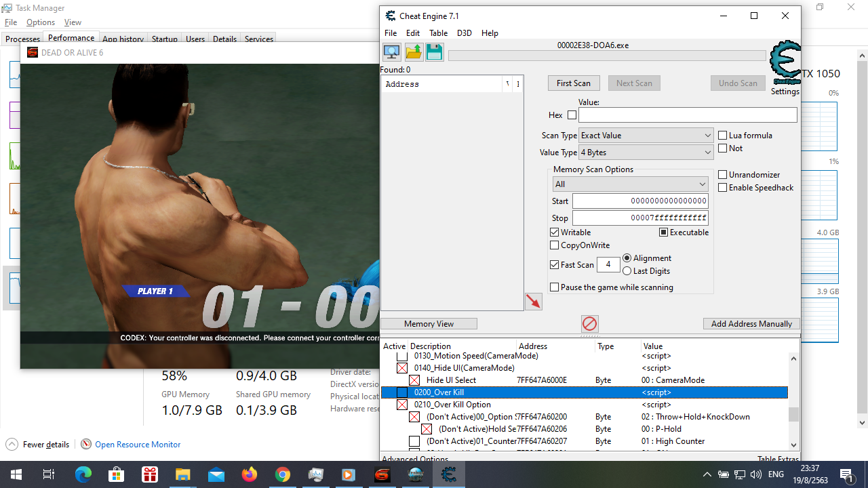The height and width of the screenshot is (488, 868).
Task: Open File Explorer from the taskbar
Action: click(183, 474)
